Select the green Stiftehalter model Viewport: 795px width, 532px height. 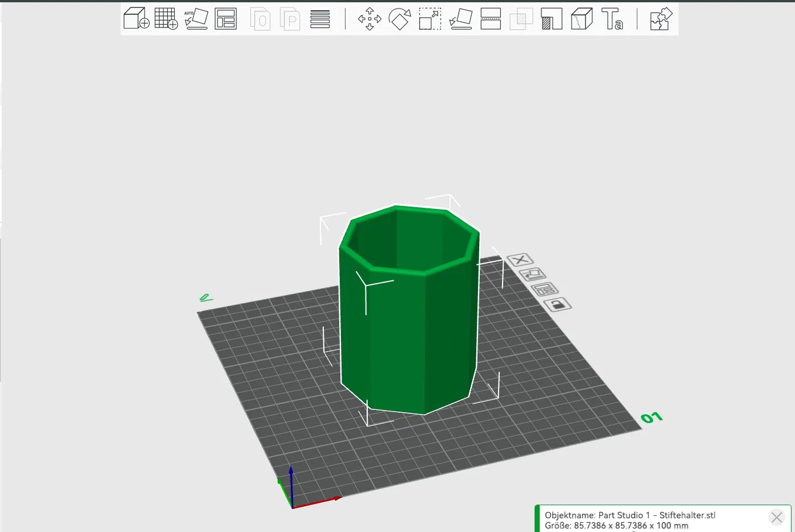(409, 311)
